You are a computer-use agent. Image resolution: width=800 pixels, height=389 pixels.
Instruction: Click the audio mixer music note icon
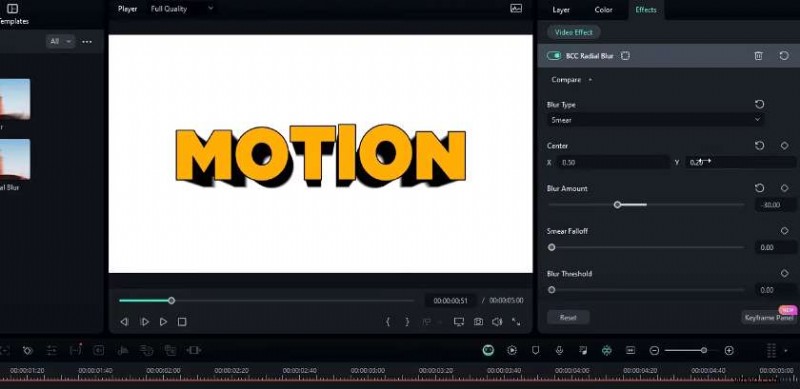pos(583,350)
